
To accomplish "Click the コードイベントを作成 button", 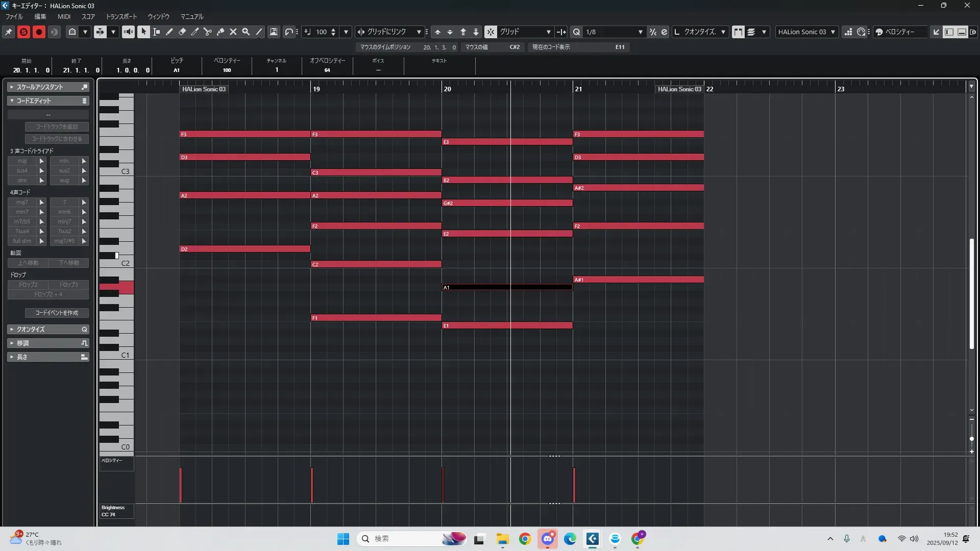I will click(57, 313).
